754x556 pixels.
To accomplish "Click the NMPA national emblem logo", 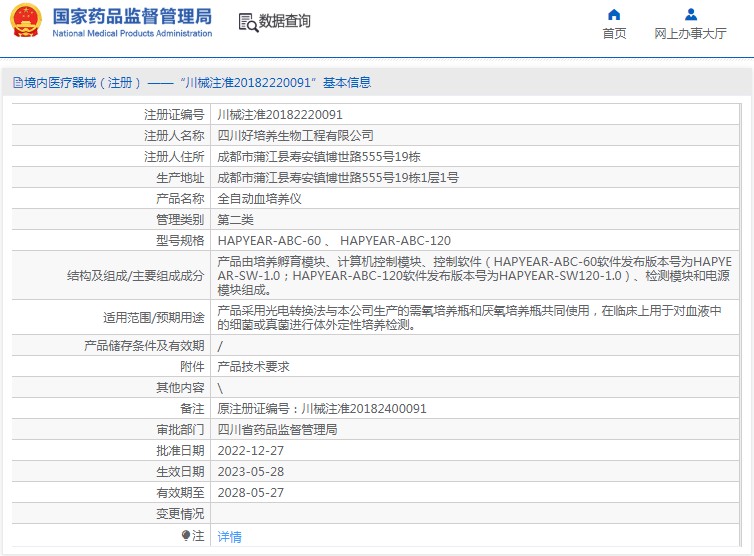I will [x=26, y=20].
